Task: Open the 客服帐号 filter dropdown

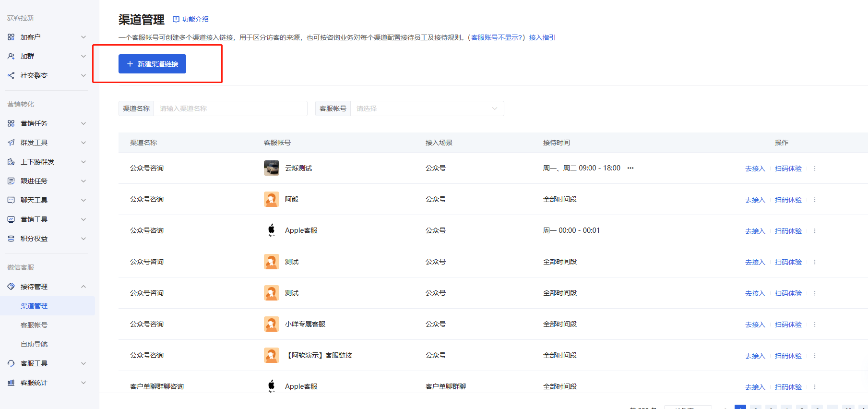Action: click(x=427, y=108)
